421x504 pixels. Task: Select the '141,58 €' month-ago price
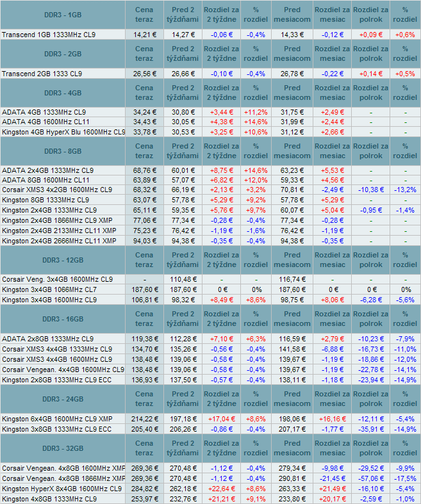[292, 349]
